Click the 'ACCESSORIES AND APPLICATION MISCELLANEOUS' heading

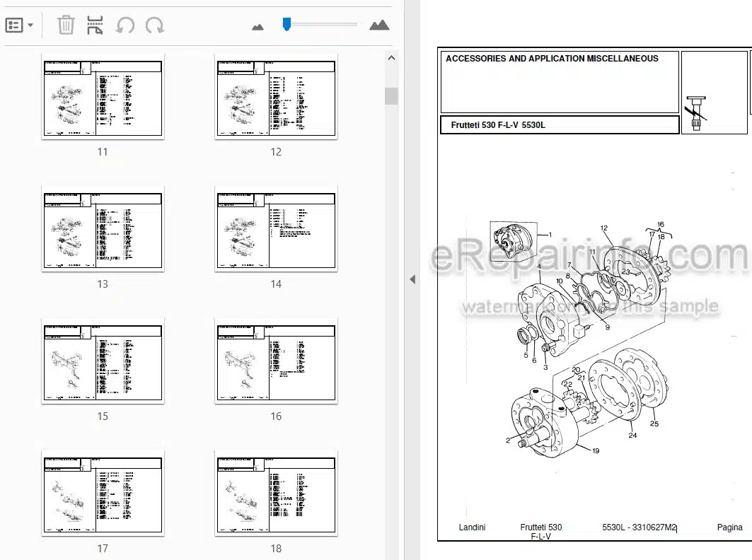[552, 59]
